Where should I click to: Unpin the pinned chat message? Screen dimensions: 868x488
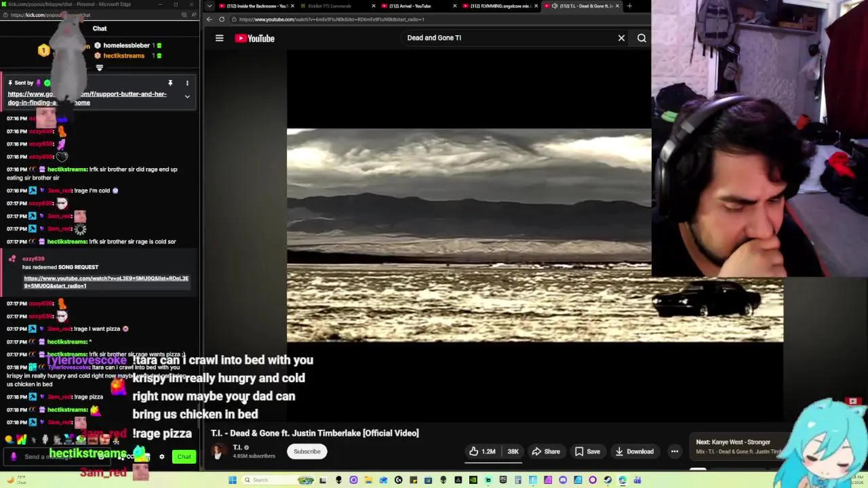click(170, 83)
